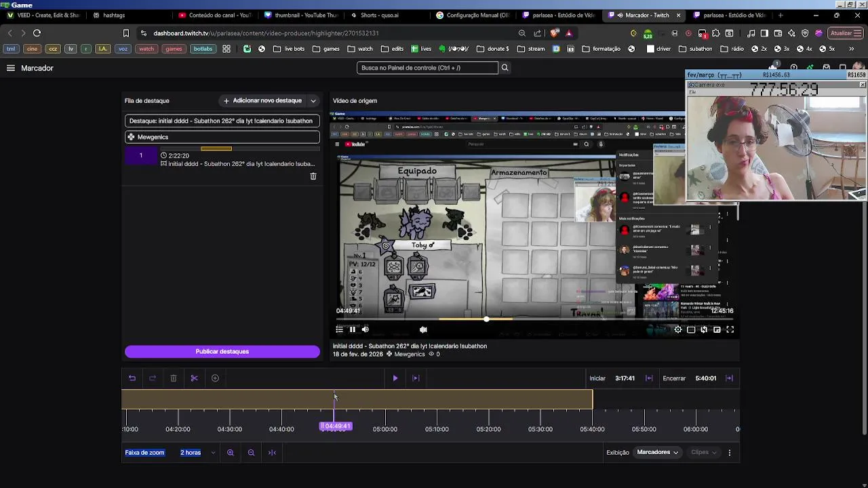Viewport: 868px width, 488px height.
Task: Enter video player fullscreen
Action: 730,329
